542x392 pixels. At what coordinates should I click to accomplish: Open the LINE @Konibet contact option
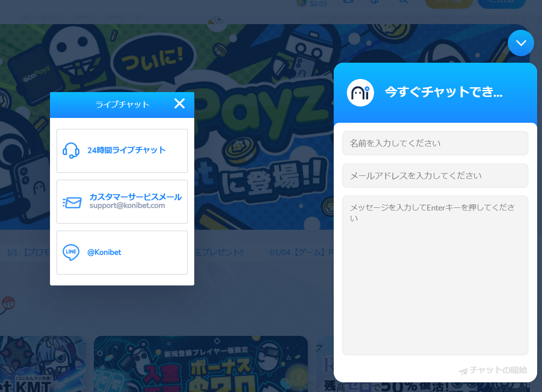pos(122,253)
